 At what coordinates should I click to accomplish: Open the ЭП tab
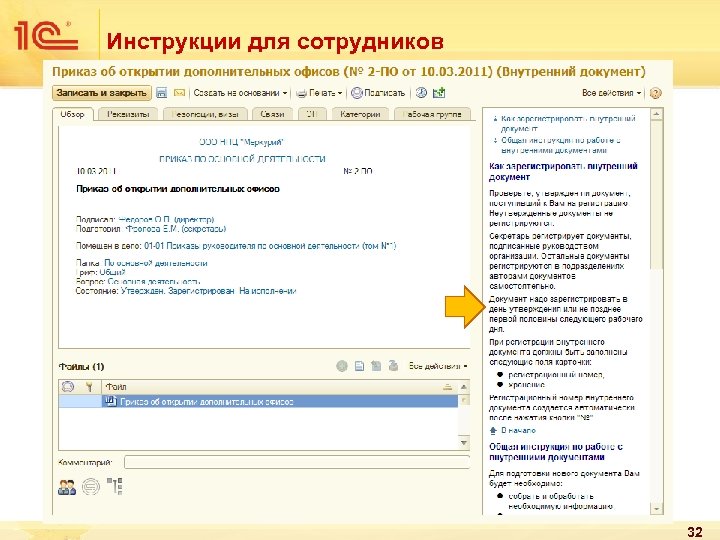click(x=312, y=114)
